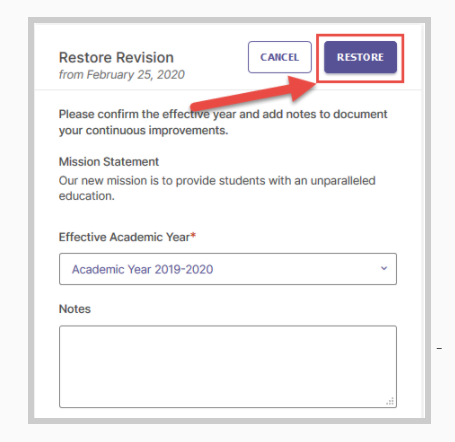Click the red arrow annotation pointing to Restore

[253, 94]
